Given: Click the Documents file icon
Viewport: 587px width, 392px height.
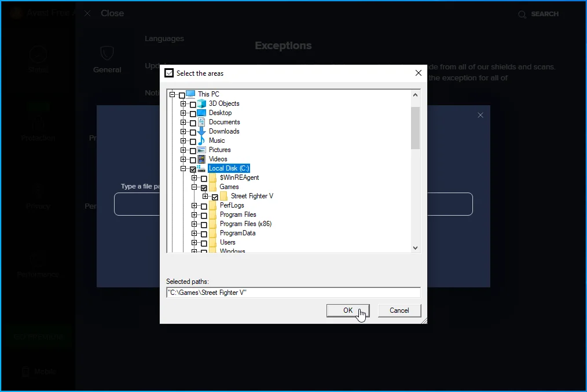Looking at the screenshot, I should coord(201,122).
